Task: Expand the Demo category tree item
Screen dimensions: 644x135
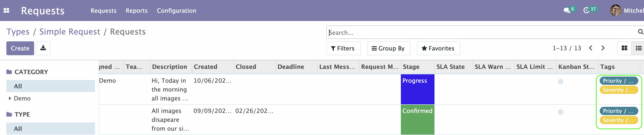Action: [x=10, y=98]
